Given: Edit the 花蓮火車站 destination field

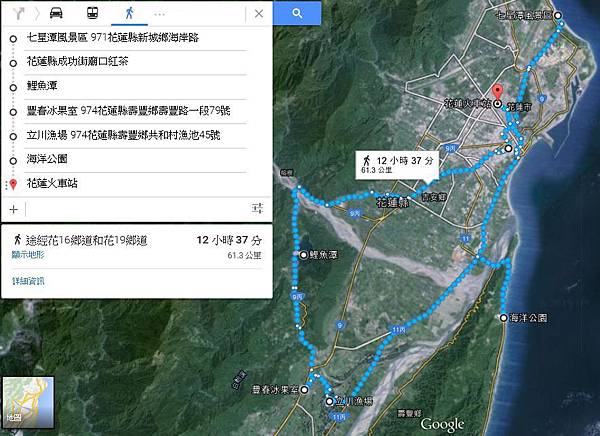Looking at the screenshot, I should tap(135, 184).
